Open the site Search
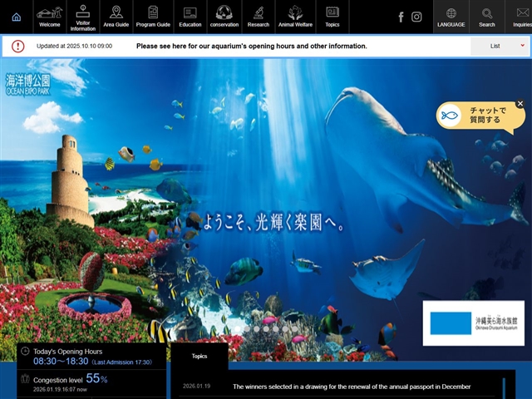Screen dimensions: 532x399 (x=487, y=17)
